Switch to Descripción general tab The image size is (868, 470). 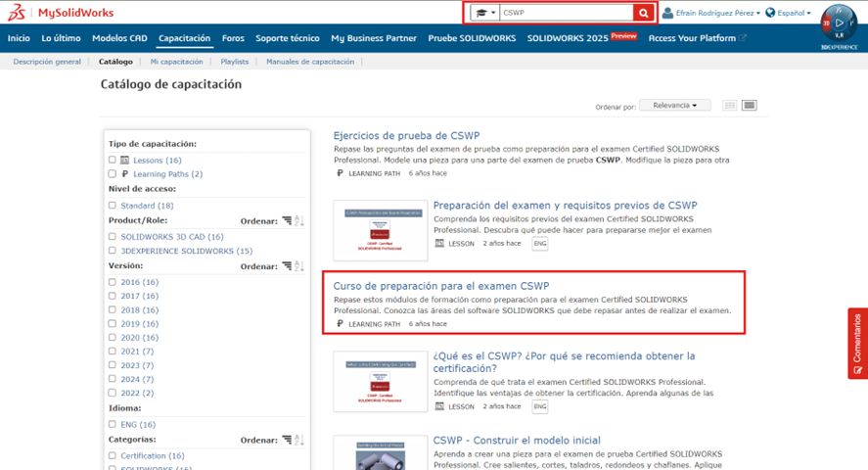(47, 62)
